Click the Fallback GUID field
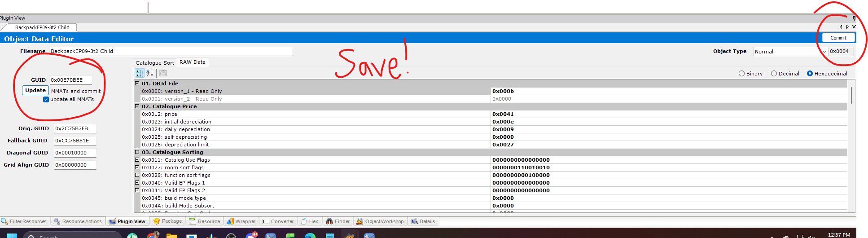This screenshot has width=868, height=238. pyautogui.click(x=75, y=141)
